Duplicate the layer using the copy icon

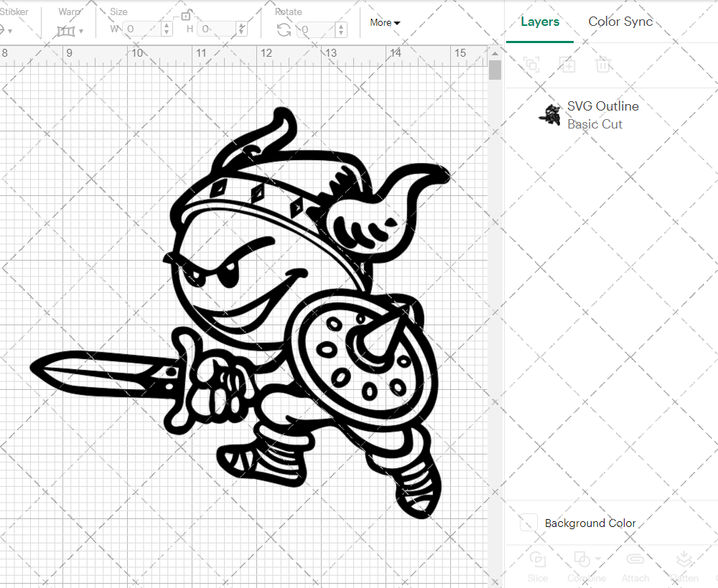[531, 65]
